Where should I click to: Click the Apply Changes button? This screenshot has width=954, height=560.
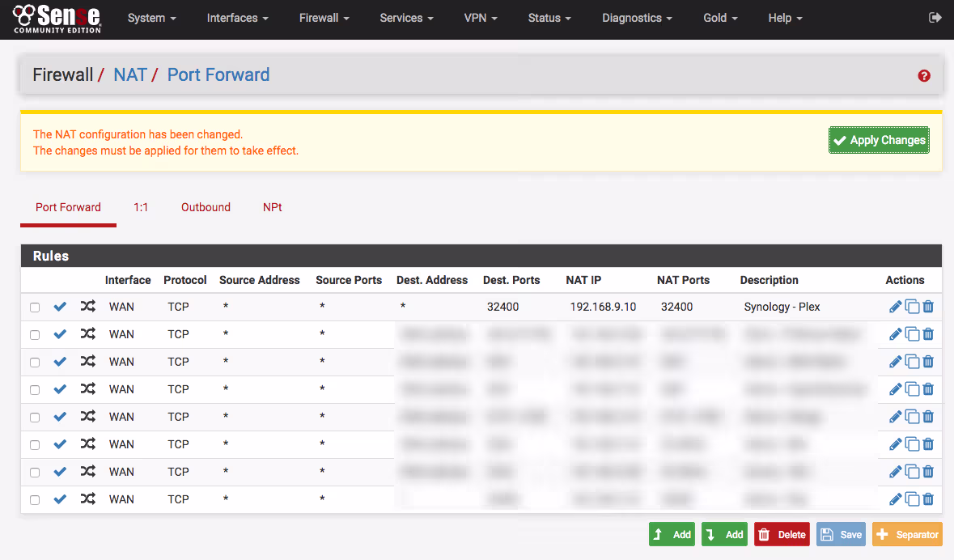pos(879,140)
